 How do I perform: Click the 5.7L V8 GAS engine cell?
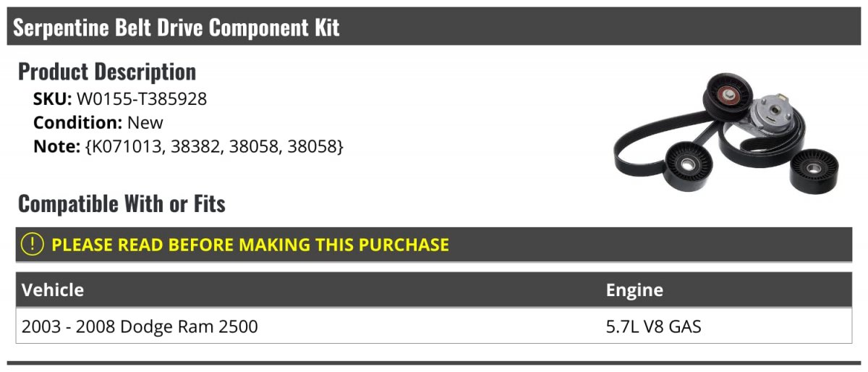point(653,326)
